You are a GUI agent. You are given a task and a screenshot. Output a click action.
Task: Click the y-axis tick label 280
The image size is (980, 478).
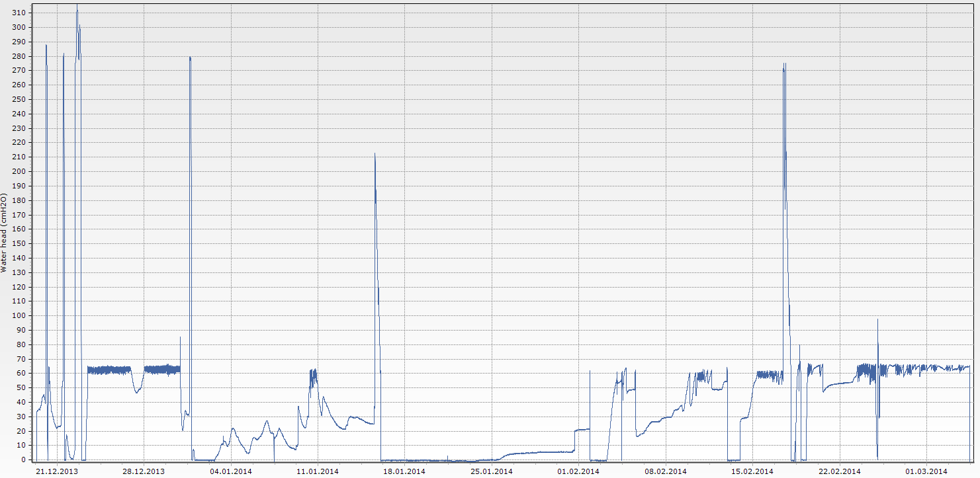tap(19, 56)
